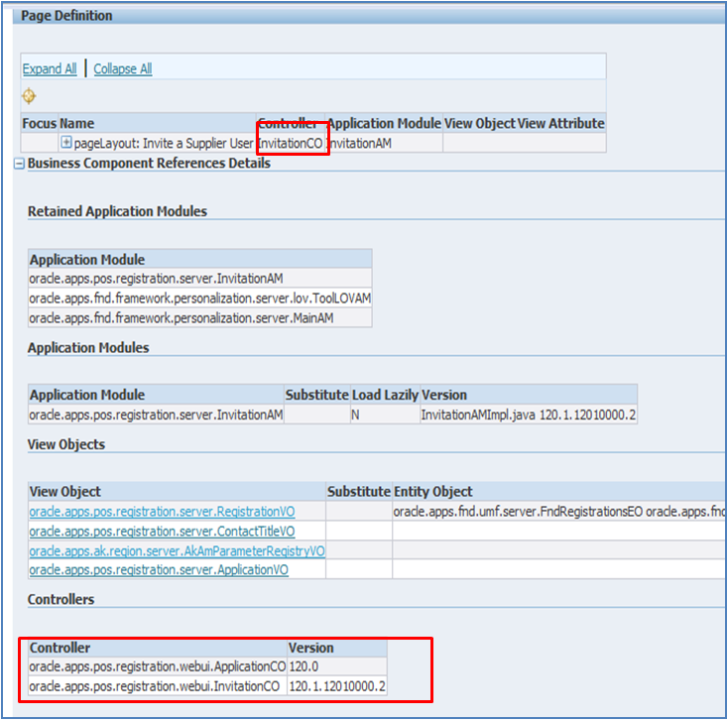728x721 pixels.
Task: Click the Page Definition heading
Action: click(66, 15)
